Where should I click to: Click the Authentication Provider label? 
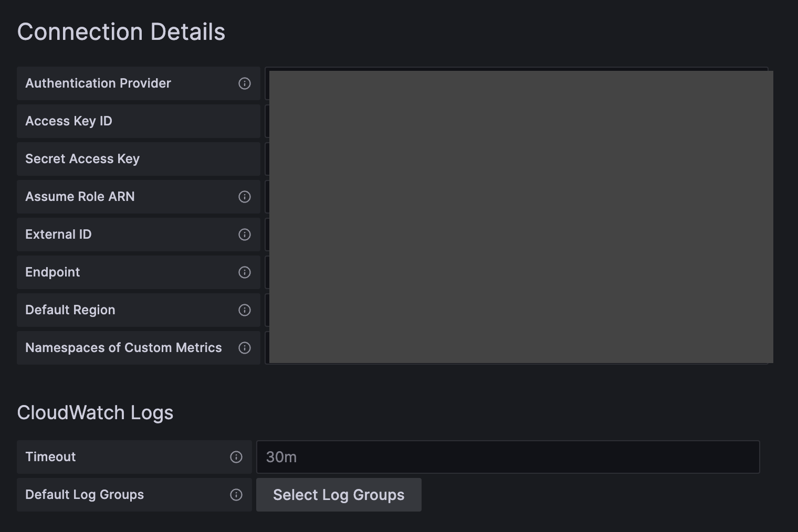coord(98,83)
